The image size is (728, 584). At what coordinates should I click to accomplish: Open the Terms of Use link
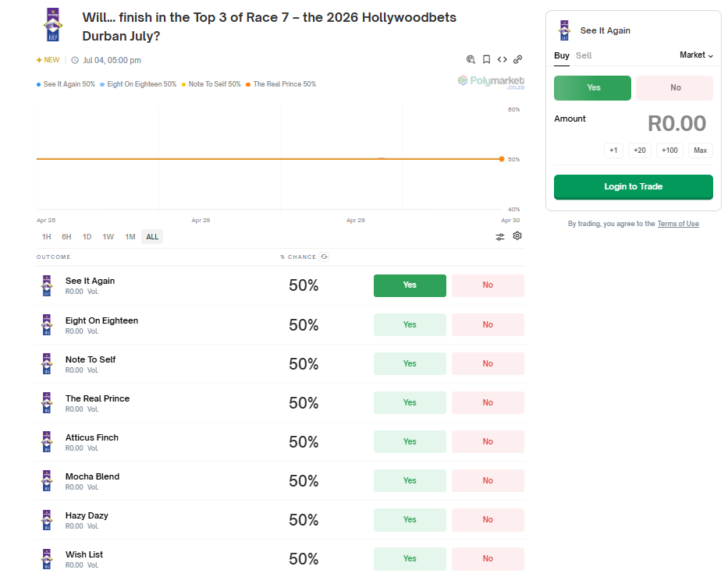678,224
